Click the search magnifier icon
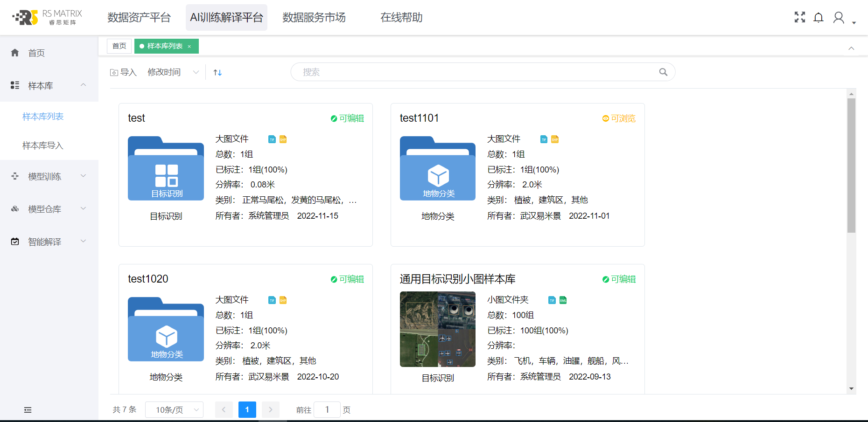Screen dimensions: 868x422 [x=663, y=72]
